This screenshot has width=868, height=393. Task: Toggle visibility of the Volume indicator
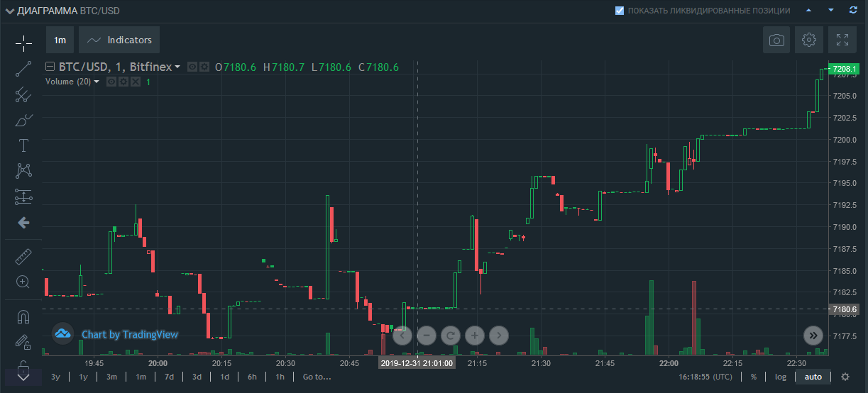pos(111,82)
